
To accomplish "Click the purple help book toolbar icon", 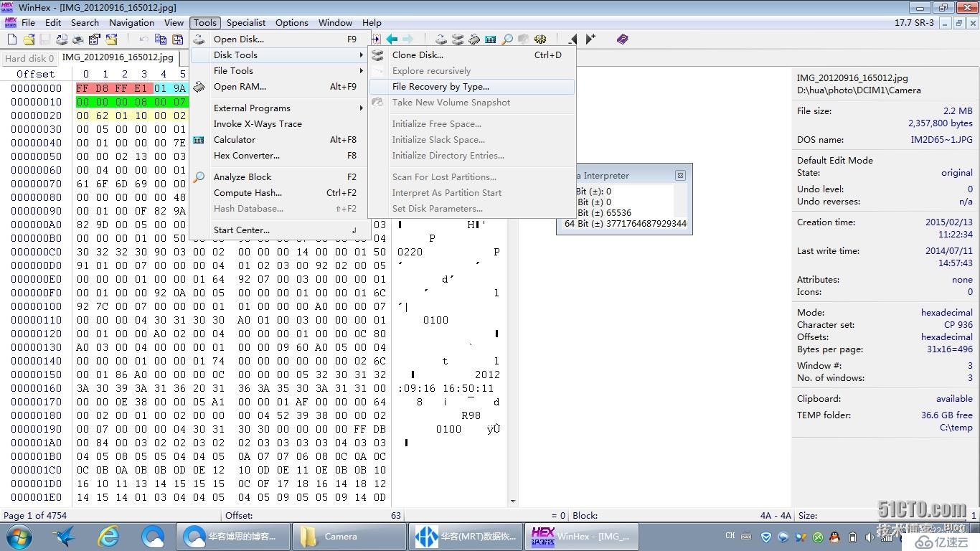I will [622, 39].
